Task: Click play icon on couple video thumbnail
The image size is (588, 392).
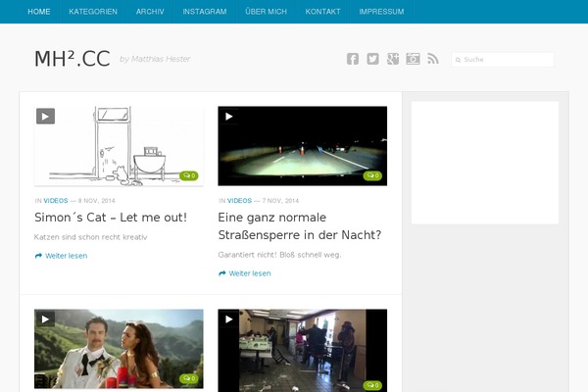Action: (45, 319)
